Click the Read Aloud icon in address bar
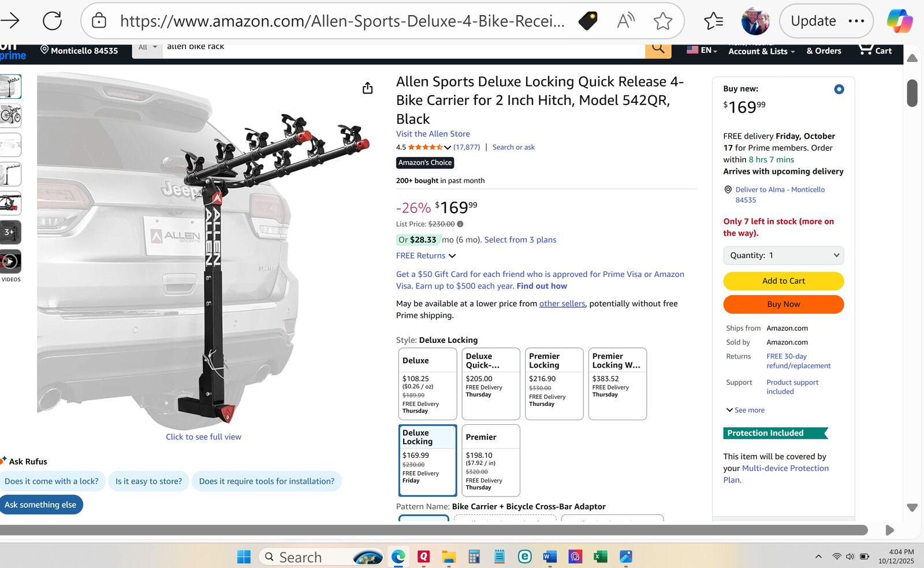Image resolution: width=924 pixels, height=568 pixels. point(625,21)
